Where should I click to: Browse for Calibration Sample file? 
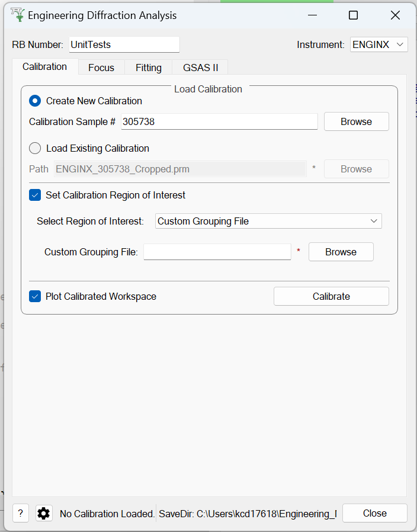pos(356,121)
